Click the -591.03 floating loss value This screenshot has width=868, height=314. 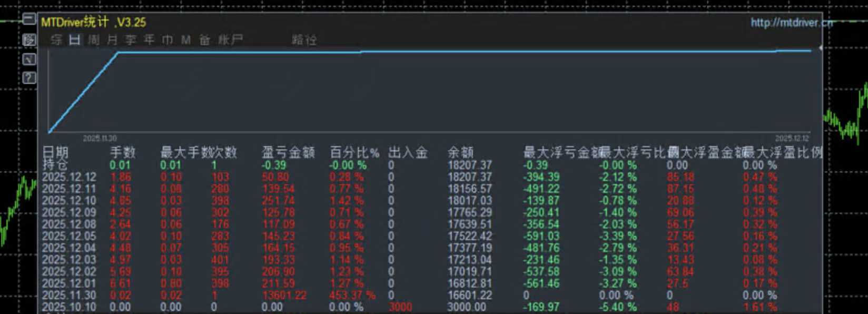click(541, 236)
